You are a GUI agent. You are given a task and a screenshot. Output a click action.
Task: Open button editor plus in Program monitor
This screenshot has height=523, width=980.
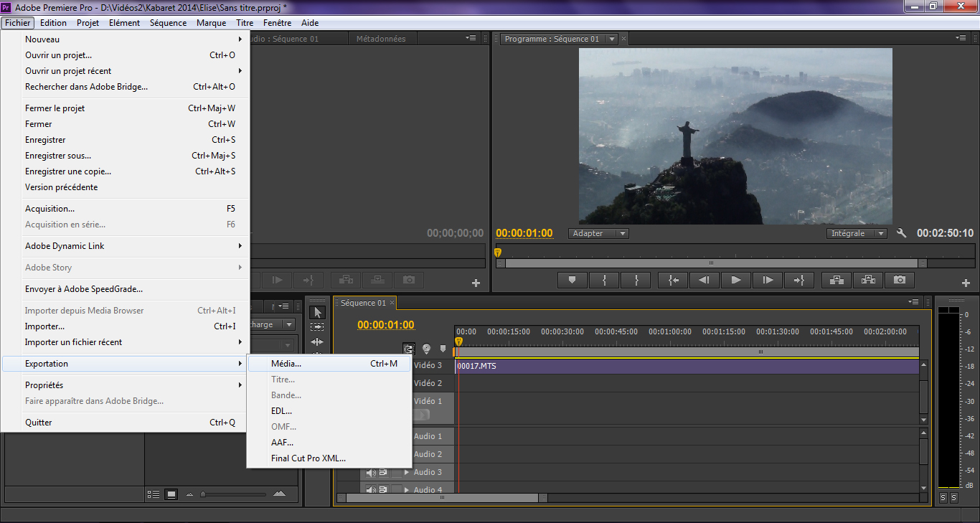[x=966, y=283]
